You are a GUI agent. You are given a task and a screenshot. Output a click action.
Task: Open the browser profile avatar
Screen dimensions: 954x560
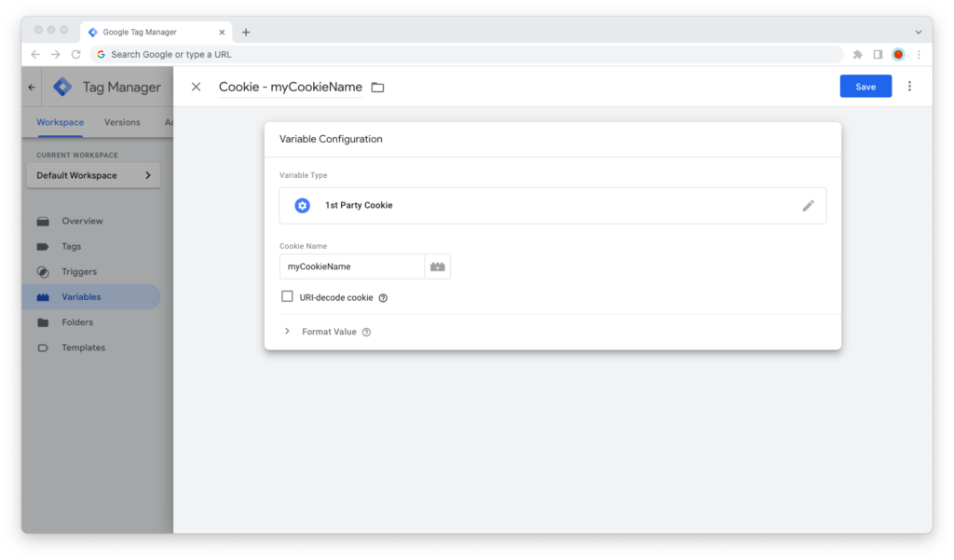coord(898,54)
